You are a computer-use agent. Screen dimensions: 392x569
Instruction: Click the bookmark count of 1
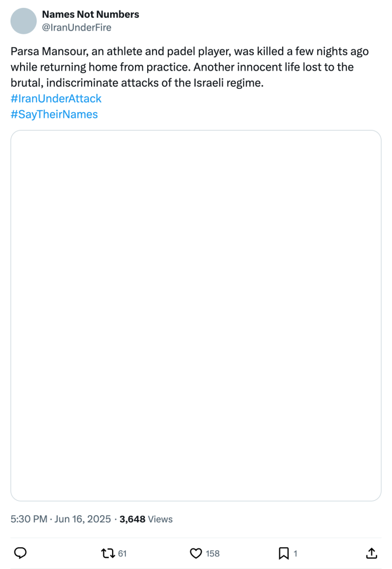tap(295, 553)
